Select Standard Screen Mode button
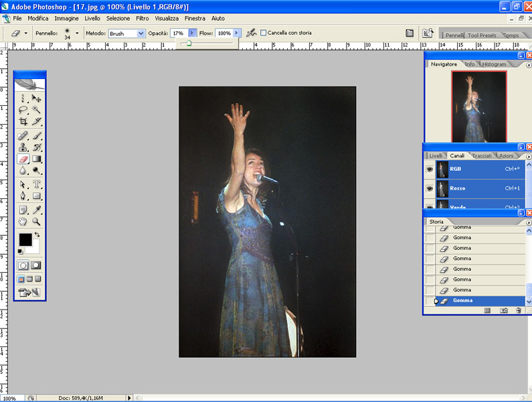Viewport: 532px width, 402px height. point(21,279)
